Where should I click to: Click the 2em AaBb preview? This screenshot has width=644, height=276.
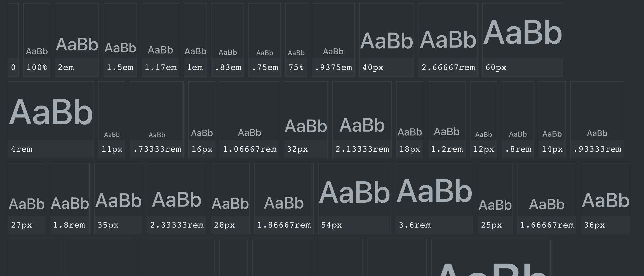[x=77, y=45]
